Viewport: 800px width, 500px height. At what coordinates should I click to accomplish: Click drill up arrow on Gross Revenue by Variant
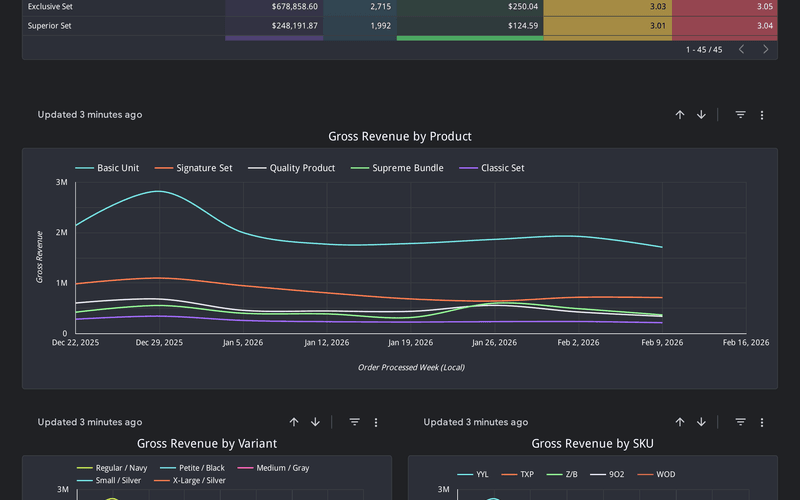coord(294,422)
